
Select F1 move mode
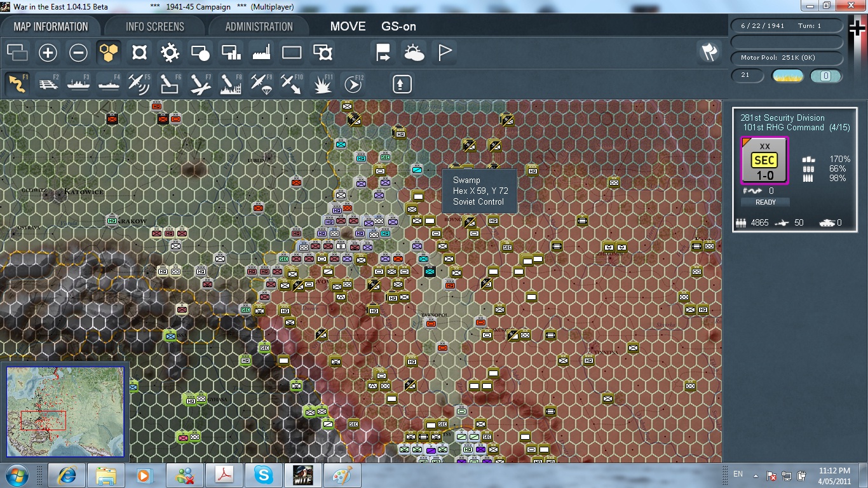tap(18, 84)
